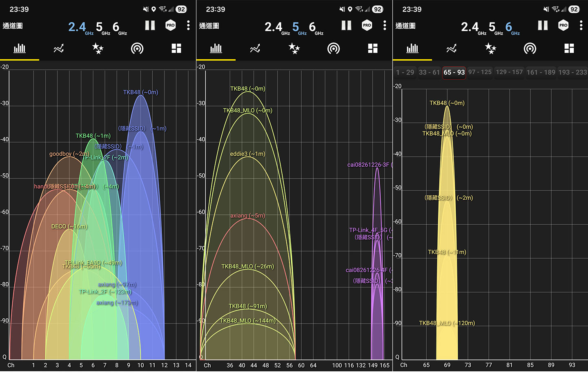Pause scanning on the 2.4 GHz screen
Screen dimensions: 588x373
150,25
